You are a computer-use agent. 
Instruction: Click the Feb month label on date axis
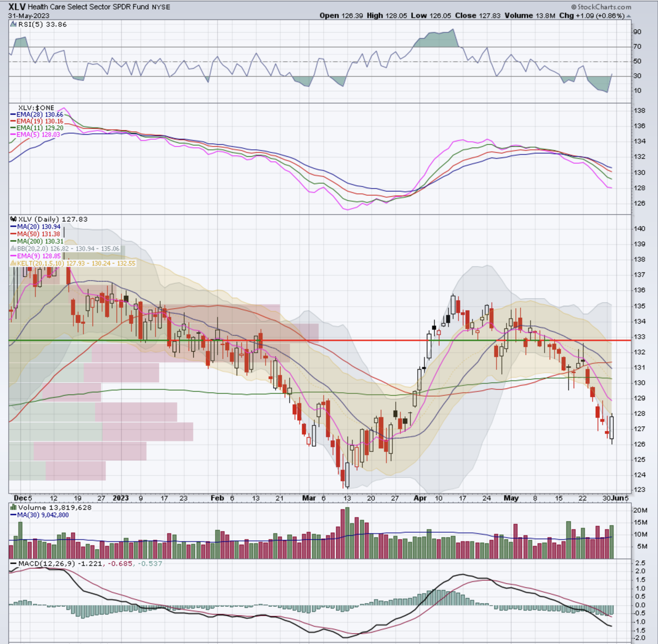217,498
